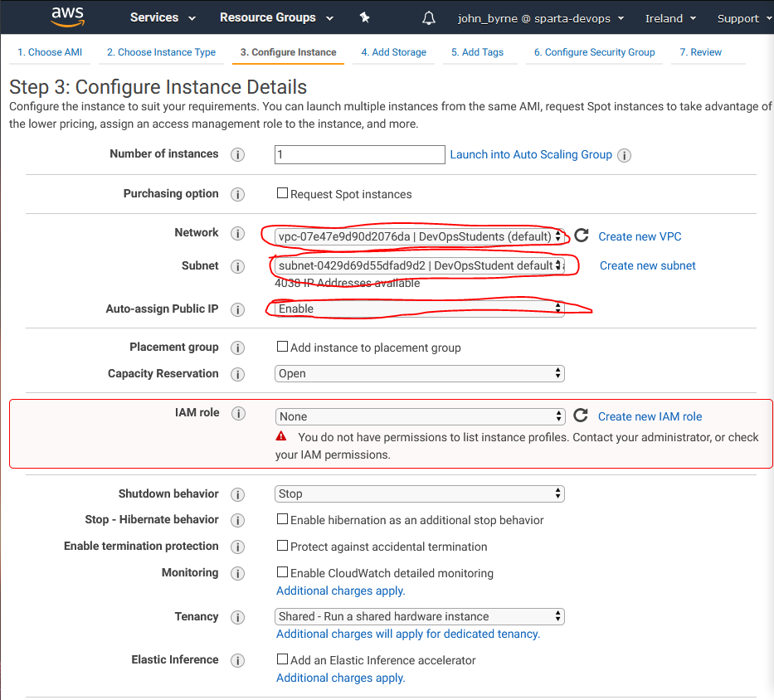
Task: Open the IAM role dropdown
Action: point(420,416)
